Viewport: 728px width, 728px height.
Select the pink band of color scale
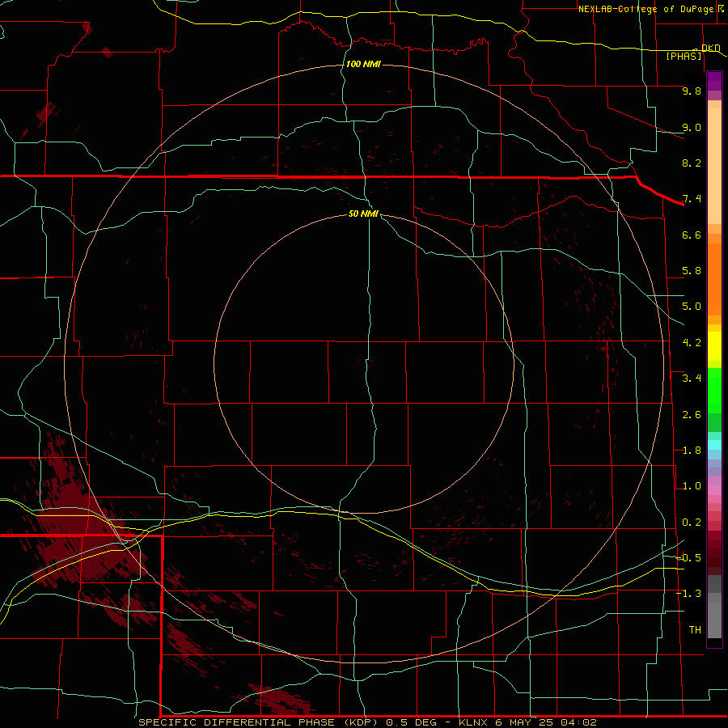714,490
